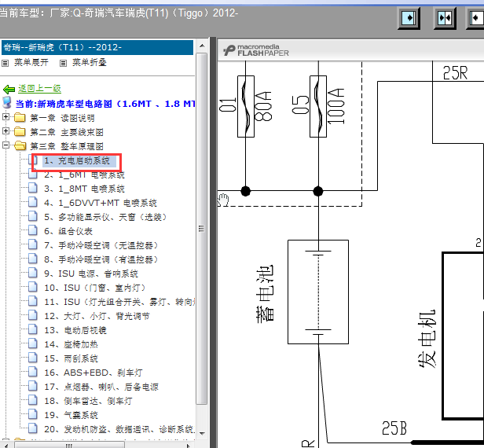Click the folder icon for 第二章 主要线束图

(x=20, y=132)
